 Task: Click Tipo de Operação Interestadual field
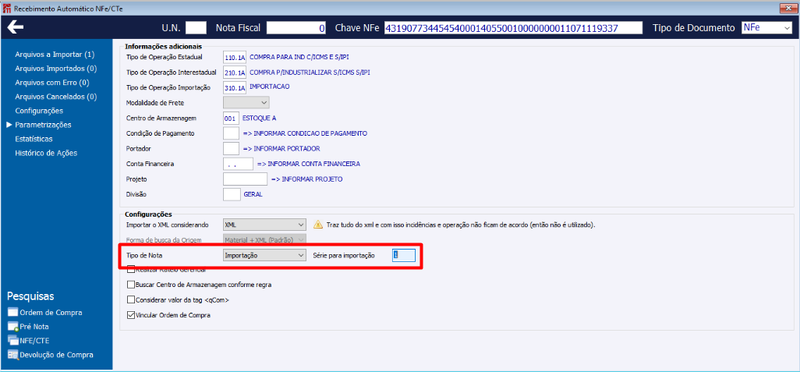[x=235, y=72]
